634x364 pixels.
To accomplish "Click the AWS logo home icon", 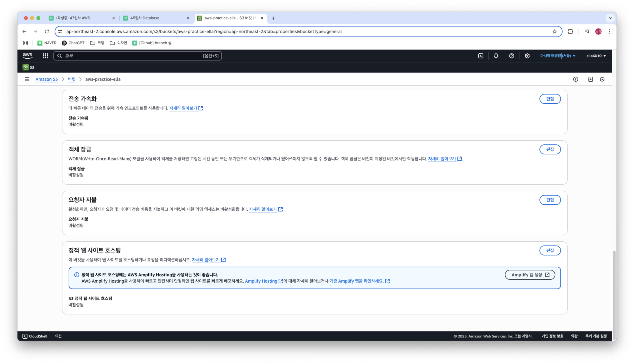I will [x=27, y=56].
